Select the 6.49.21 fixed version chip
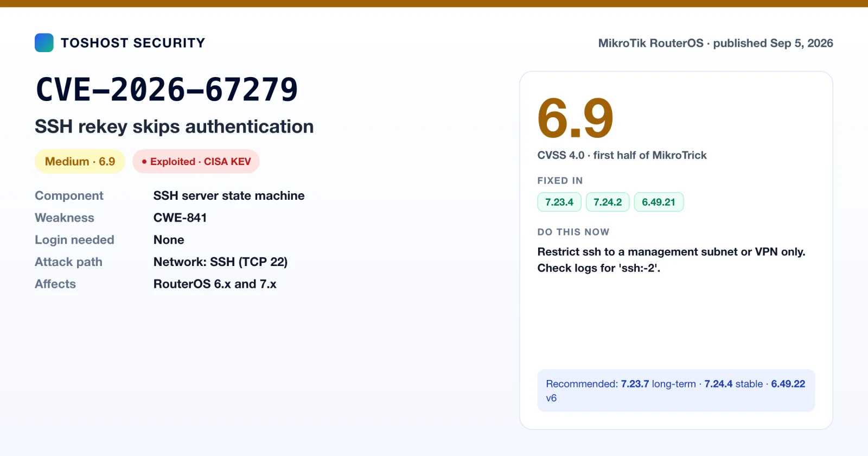868x456 pixels. point(659,202)
